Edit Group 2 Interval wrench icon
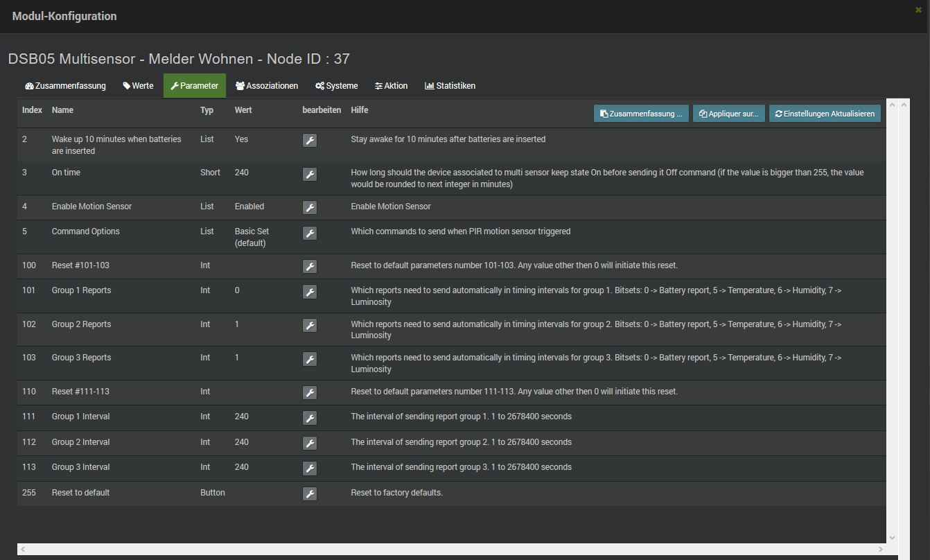This screenshot has width=930, height=560. coord(310,444)
